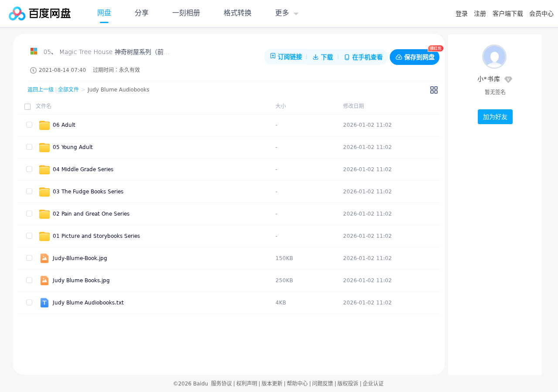Sort by the 文件名 column header

click(x=44, y=106)
